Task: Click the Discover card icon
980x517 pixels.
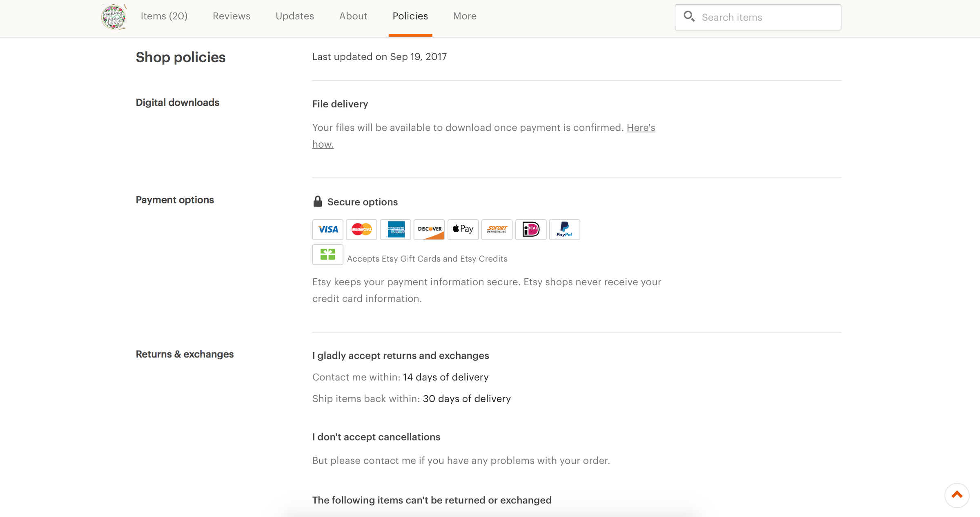Action: pyautogui.click(x=429, y=229)
